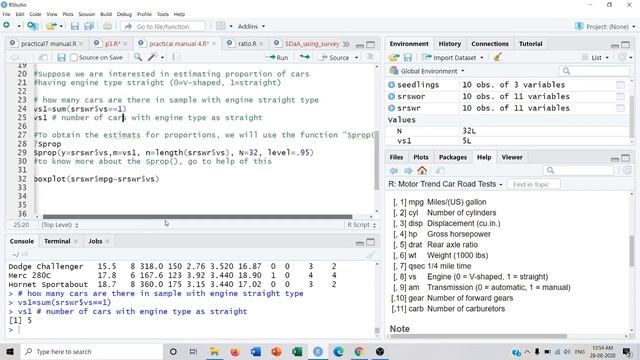This screenshot has width=640, height=360.
Task: Click the code tools wand icon
Action: 152,57
